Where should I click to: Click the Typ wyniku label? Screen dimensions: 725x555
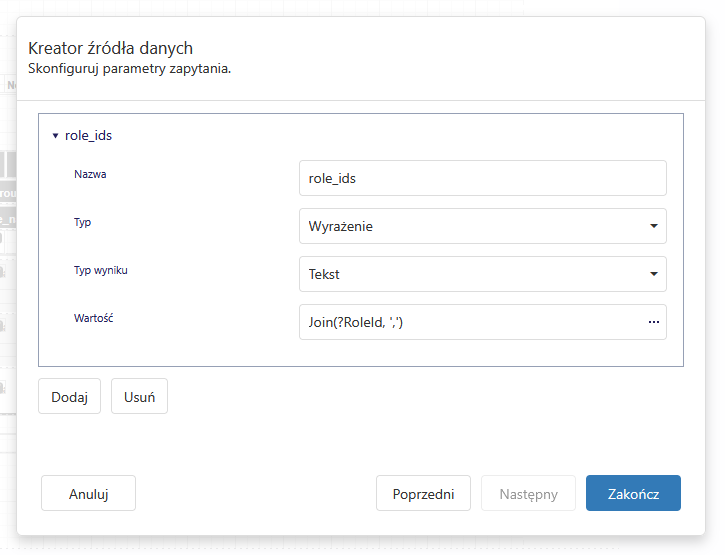101,270
